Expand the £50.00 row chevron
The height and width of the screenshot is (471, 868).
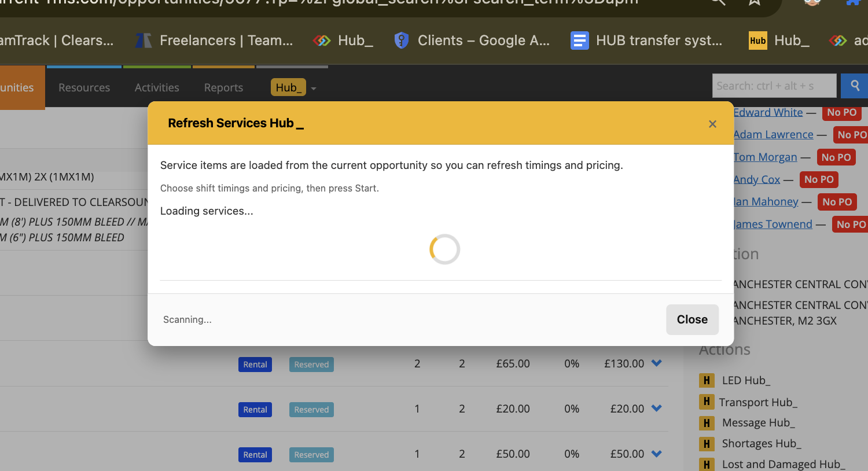[x=656, y=454]
